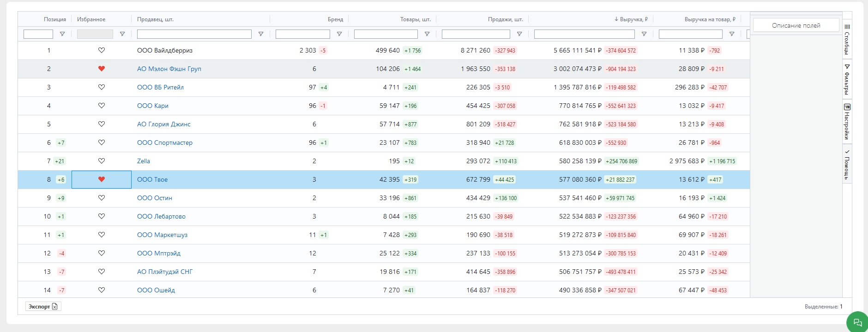Viewport: 868px width, 332px height.
Task: Open seller link ООО Маркетшуз
Action: pos(162,235)
